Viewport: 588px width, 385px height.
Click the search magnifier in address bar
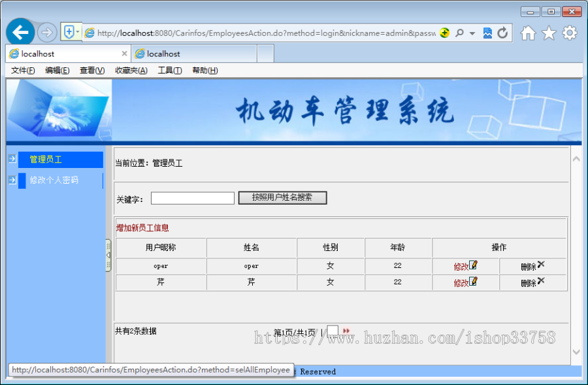(459, 33)
